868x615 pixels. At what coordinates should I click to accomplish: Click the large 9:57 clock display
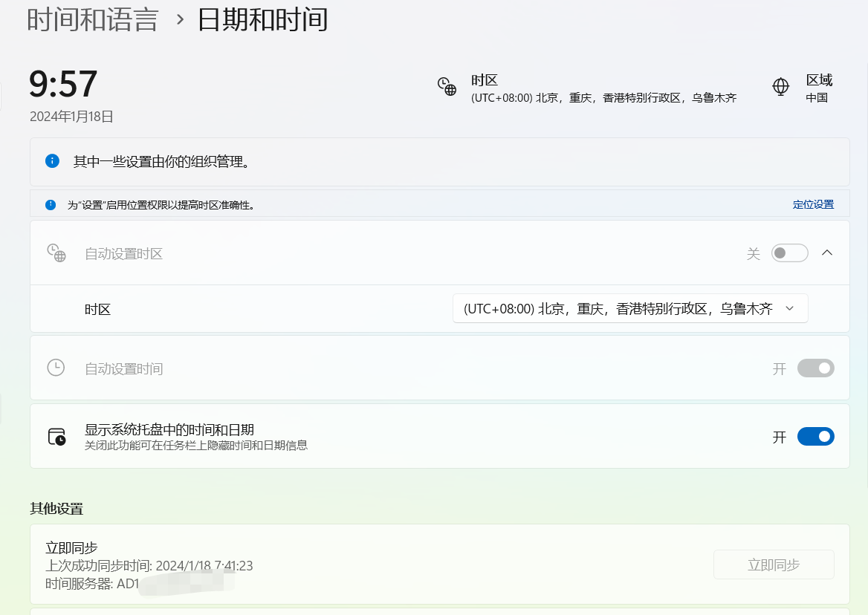click(x=63, y=84)
